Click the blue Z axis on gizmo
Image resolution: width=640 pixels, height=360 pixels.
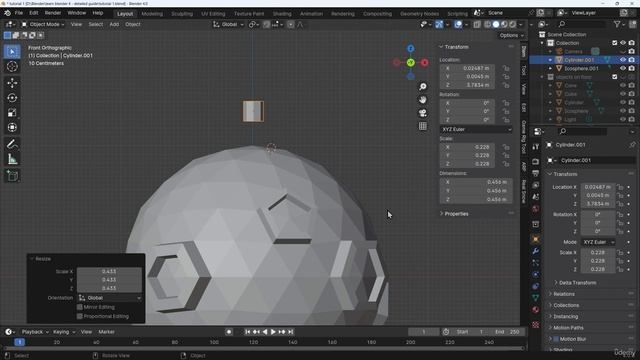411,49
